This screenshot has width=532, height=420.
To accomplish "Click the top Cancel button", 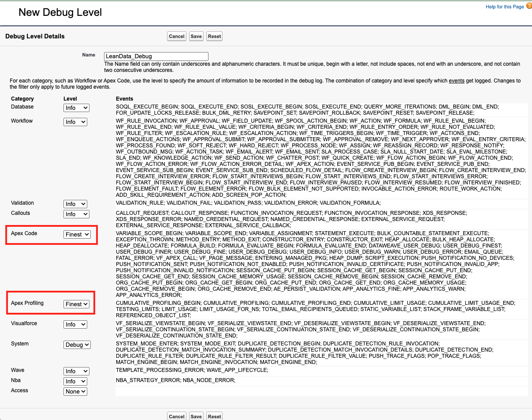I will click(x=177, y=36).
